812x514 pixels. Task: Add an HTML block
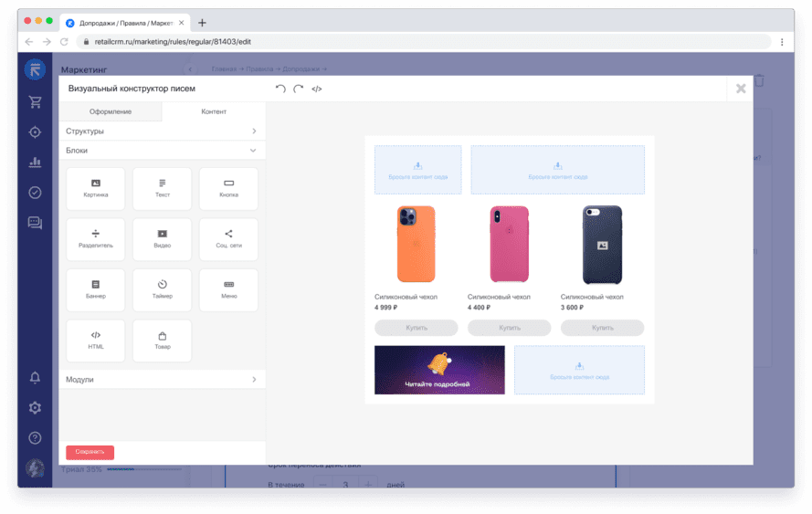point(96,341)
